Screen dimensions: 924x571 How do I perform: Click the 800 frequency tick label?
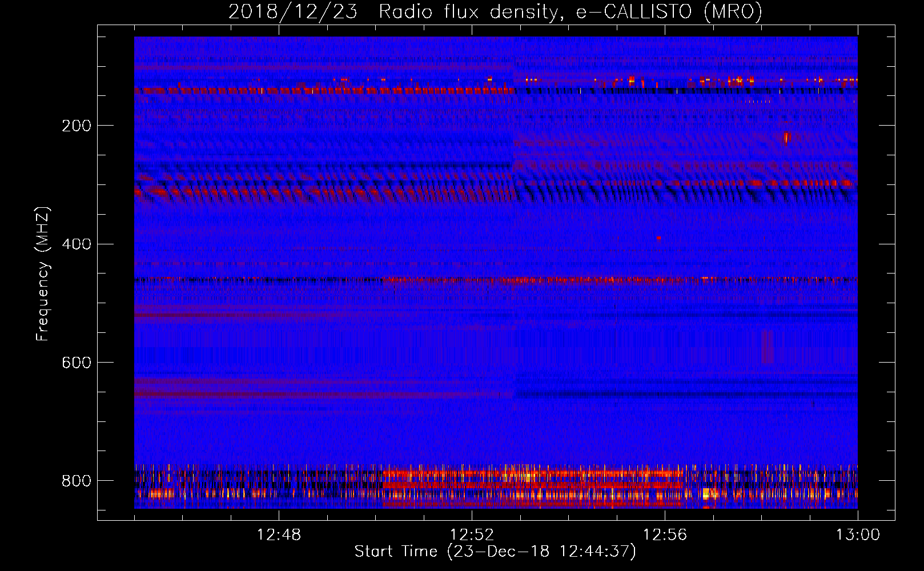click(x=77, y=481)
